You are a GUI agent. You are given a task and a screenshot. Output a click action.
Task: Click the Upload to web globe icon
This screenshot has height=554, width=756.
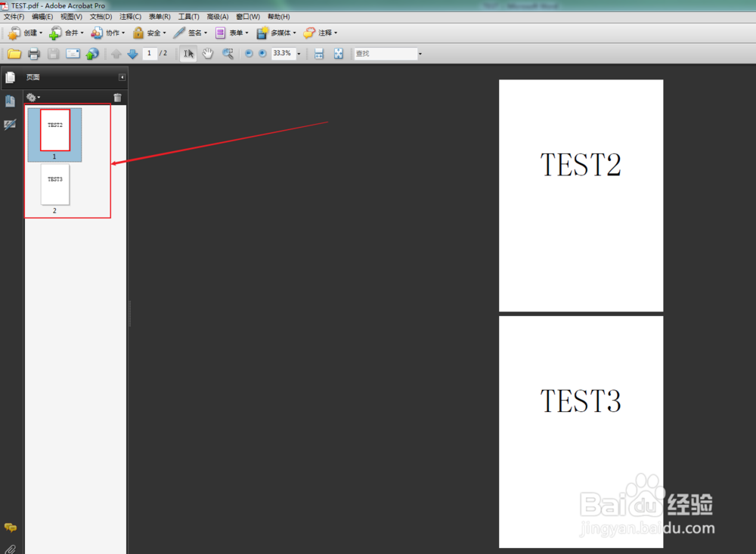pyautogui.click(x=92, y=54)
